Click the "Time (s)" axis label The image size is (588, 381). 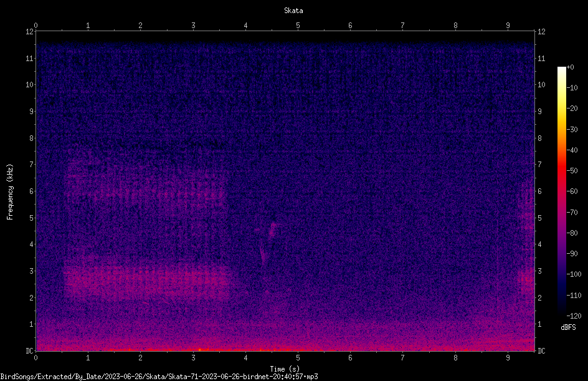[x=285, y=369]
